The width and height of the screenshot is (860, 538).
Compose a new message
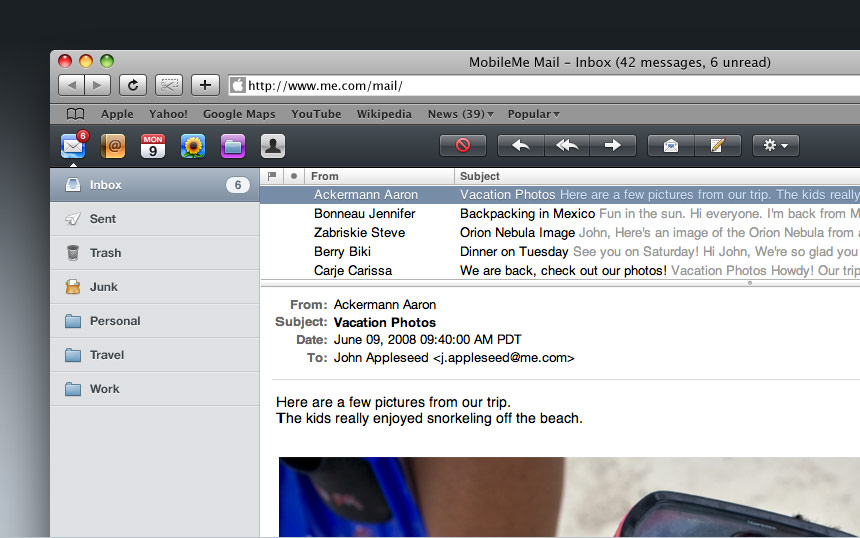click(x=718, y=145)
